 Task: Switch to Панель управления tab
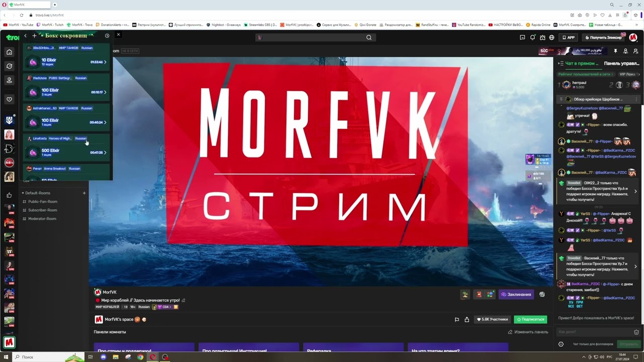(x=621, y=63)
